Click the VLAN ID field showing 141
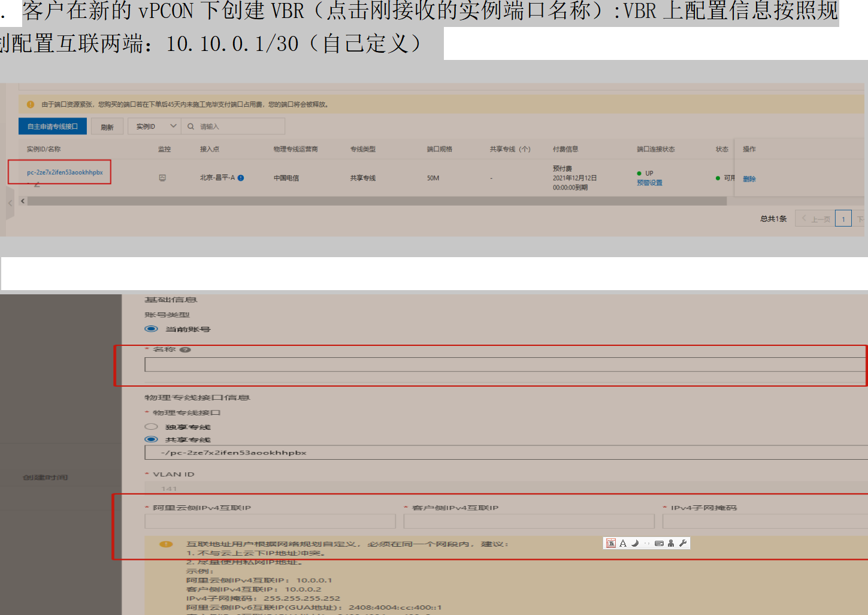The width and height of the screenshot is (868, 615). click(x=506, y=489)
